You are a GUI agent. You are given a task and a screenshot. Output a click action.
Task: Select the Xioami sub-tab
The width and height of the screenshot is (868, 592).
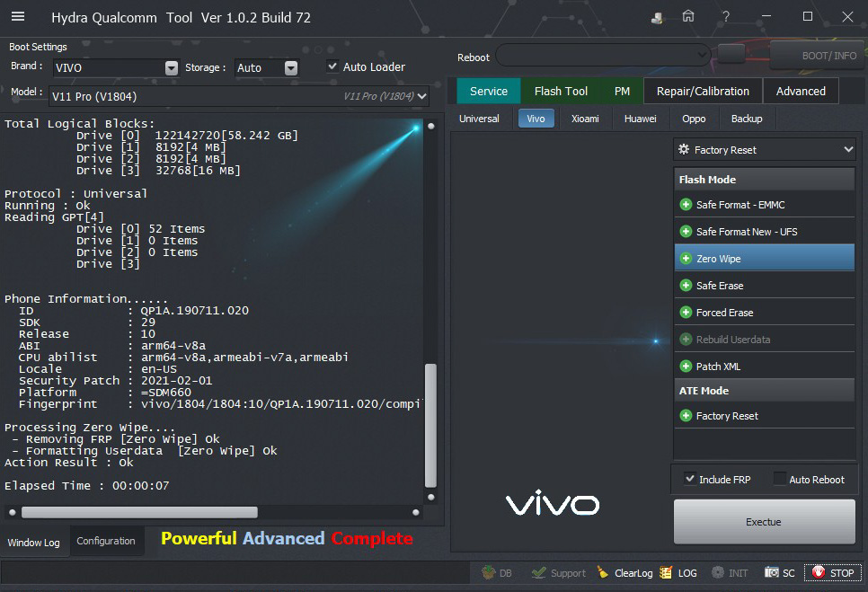(x=585, y=119)
